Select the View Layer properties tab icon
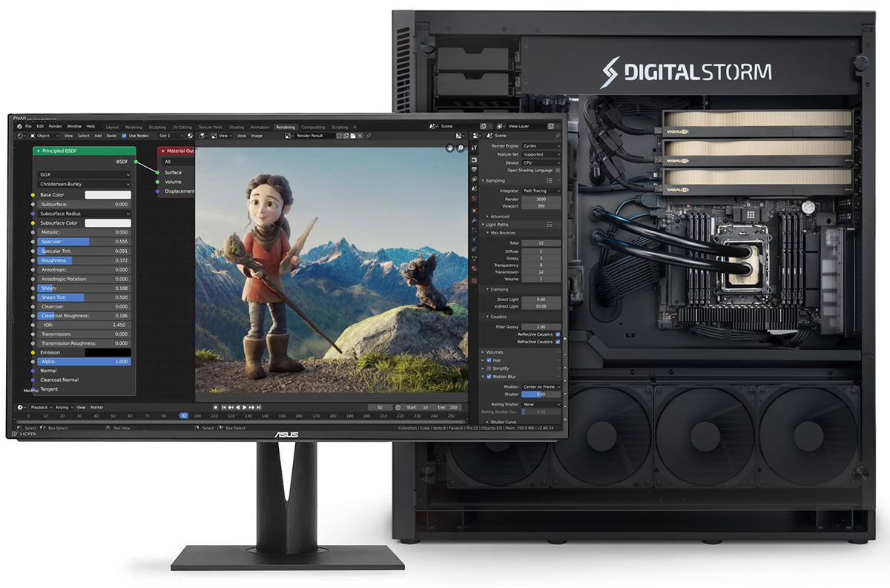The image size is (890, 588). tap(474, 179)
